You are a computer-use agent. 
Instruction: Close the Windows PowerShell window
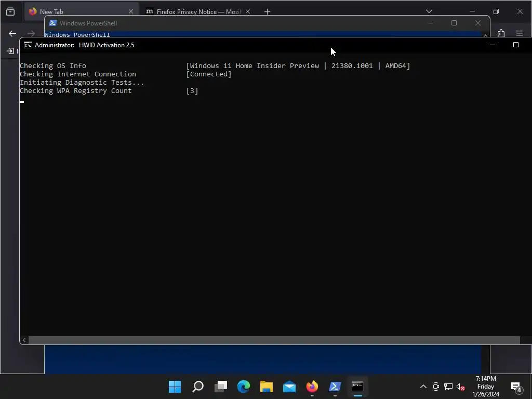click(x=478, y=23)
